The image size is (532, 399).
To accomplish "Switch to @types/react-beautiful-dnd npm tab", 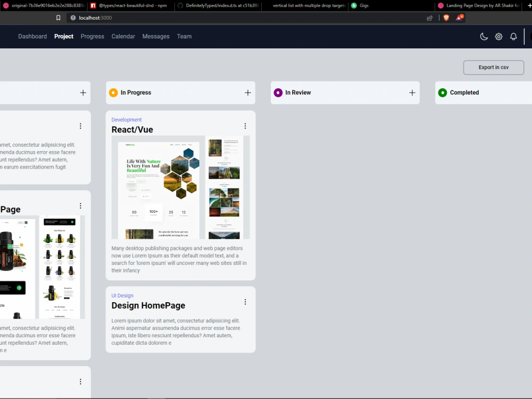I will point(131,5).
